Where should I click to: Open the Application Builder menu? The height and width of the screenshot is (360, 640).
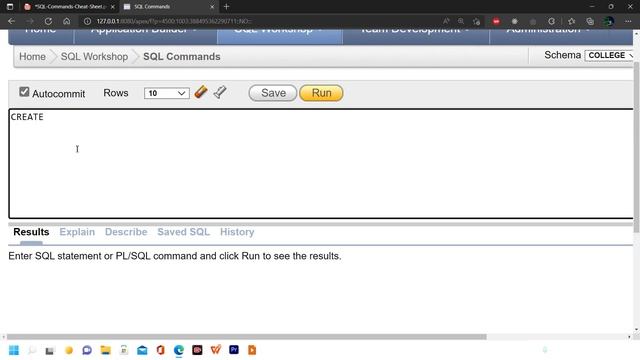[x=145, y=36]
